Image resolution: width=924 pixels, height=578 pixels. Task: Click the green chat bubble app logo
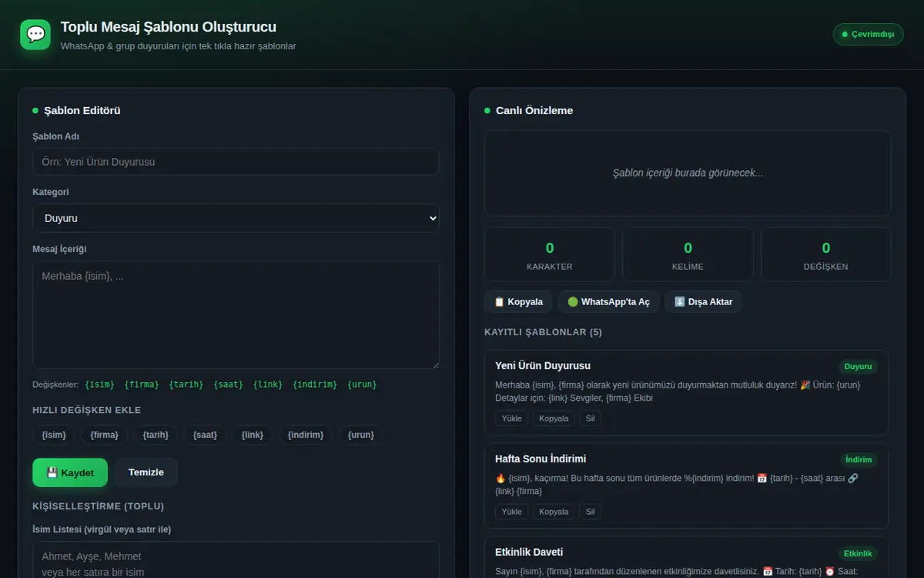point(35,35)
